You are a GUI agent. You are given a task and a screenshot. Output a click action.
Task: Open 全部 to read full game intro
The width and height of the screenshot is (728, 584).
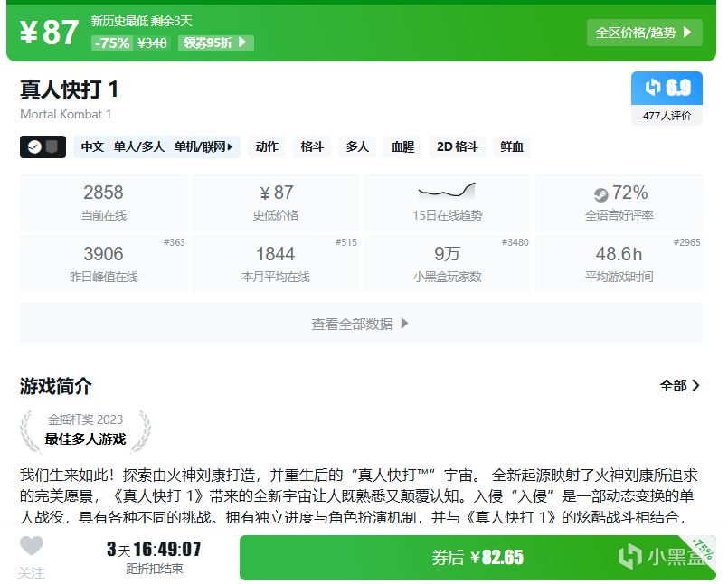tap(680, 386)
